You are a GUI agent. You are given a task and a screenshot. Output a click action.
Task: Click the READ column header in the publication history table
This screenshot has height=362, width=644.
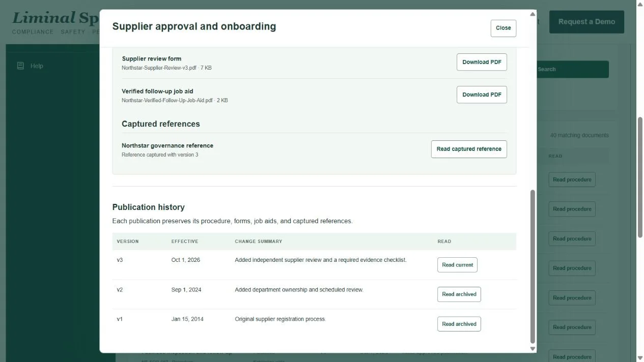tap(444, 242)
